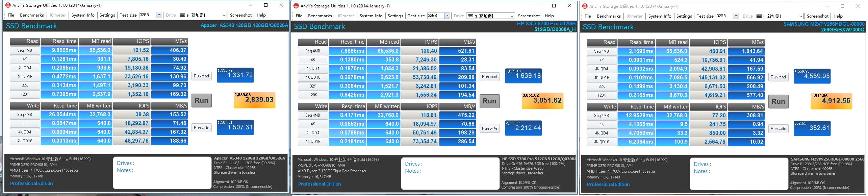Viewport: 868px width, 196px height.
Task: Click total score 2,839.03 box
Action: click(x=255, y=100)
